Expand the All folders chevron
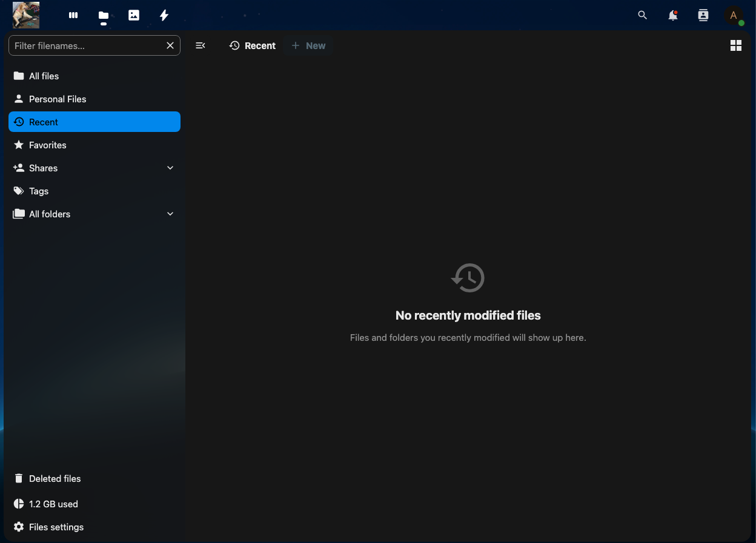The height and width of the screenshot is (543, 756). click(x=170, y=214)
